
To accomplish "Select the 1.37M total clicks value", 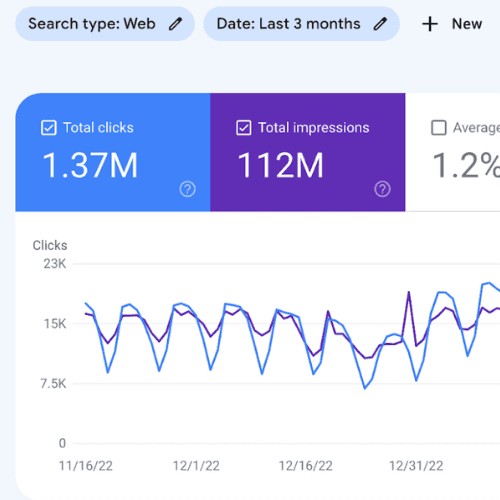I will tap(90, 165).
